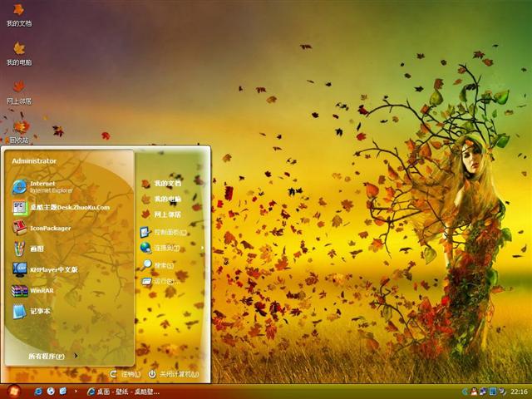Select 我的文档 in Start menu right column
The height and width of the screenshot is (399, 532).
click(x=161, y=184)
